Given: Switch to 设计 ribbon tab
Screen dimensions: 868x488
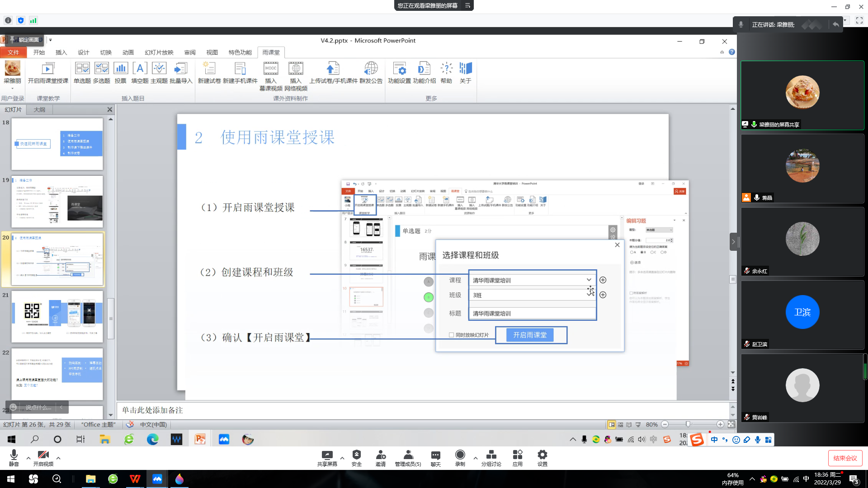Looking at the screenshot, I should [83, 52].
